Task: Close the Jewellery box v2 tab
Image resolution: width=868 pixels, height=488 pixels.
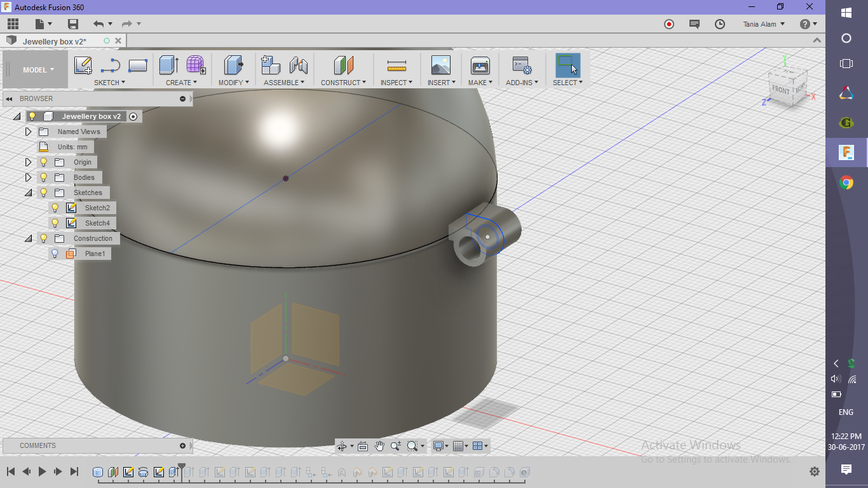Action: (x=118, y=41)
